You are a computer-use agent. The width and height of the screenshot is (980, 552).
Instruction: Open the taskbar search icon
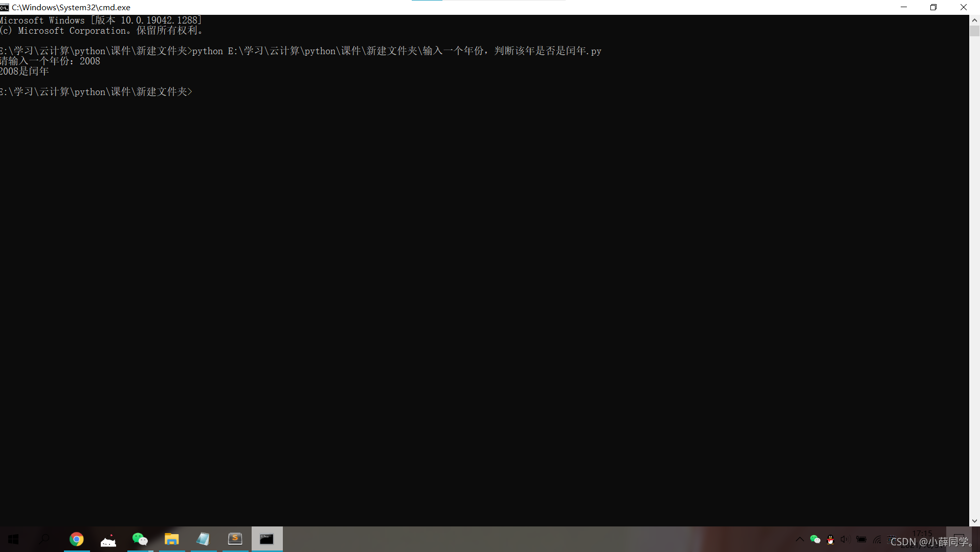click(44, 539)
